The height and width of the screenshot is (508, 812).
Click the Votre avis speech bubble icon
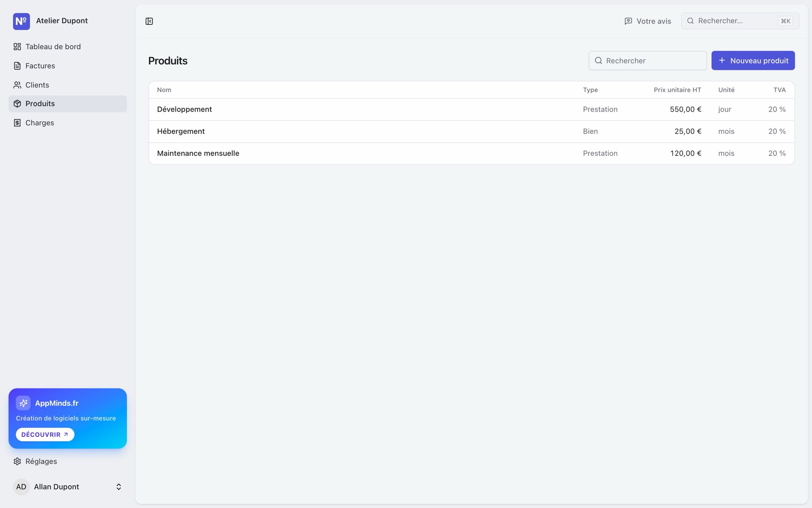pyautogui.click(x=628, y=21)
